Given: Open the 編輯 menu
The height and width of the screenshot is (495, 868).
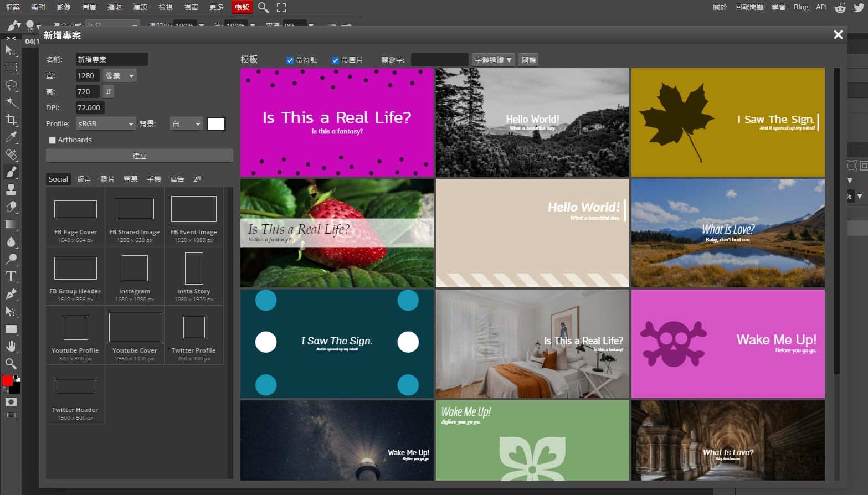Looking at the screenshot, I should [38, 7].
